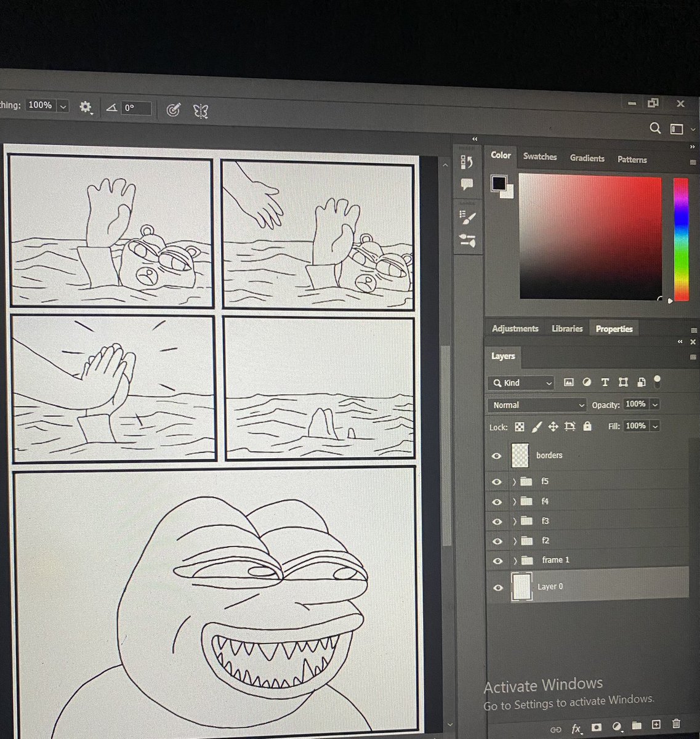Open the Brush Settings panel icon

[467, 217]
